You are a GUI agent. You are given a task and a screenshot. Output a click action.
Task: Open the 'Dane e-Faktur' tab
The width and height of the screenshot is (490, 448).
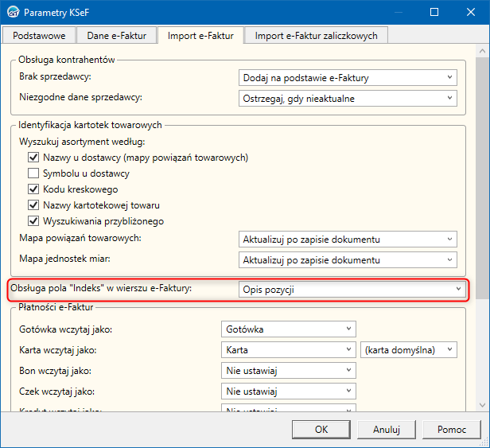(117, 35)
